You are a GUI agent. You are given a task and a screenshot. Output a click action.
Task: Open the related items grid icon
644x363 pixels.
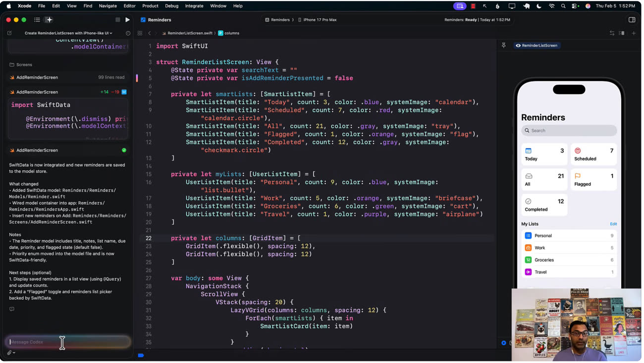point(140,33)
